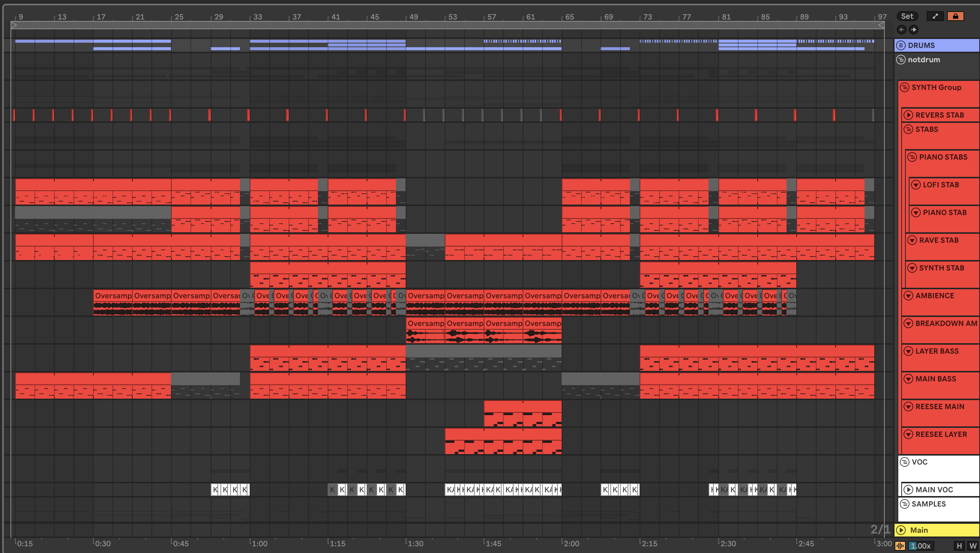Toggle the orange Lock Envelopes button

click(x=955, y=16)
